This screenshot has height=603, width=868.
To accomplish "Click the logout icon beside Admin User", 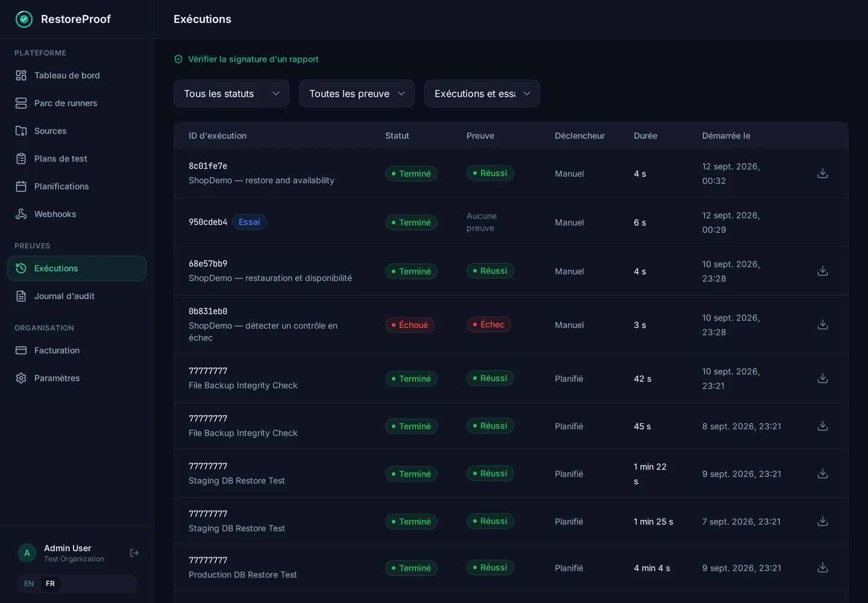I will (x=134, y=553).
